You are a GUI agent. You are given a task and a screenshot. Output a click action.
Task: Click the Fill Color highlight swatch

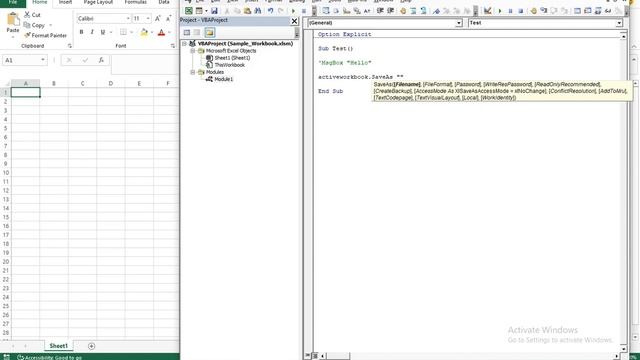click(144, 32)
